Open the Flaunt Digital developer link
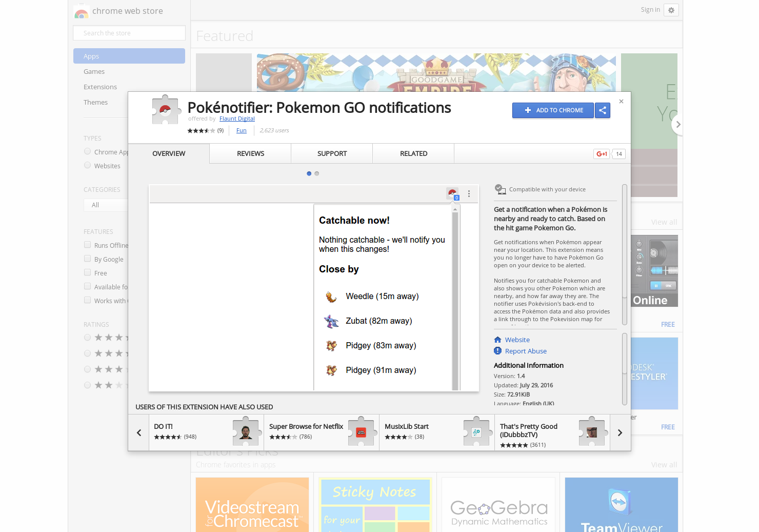 (237, 119)
